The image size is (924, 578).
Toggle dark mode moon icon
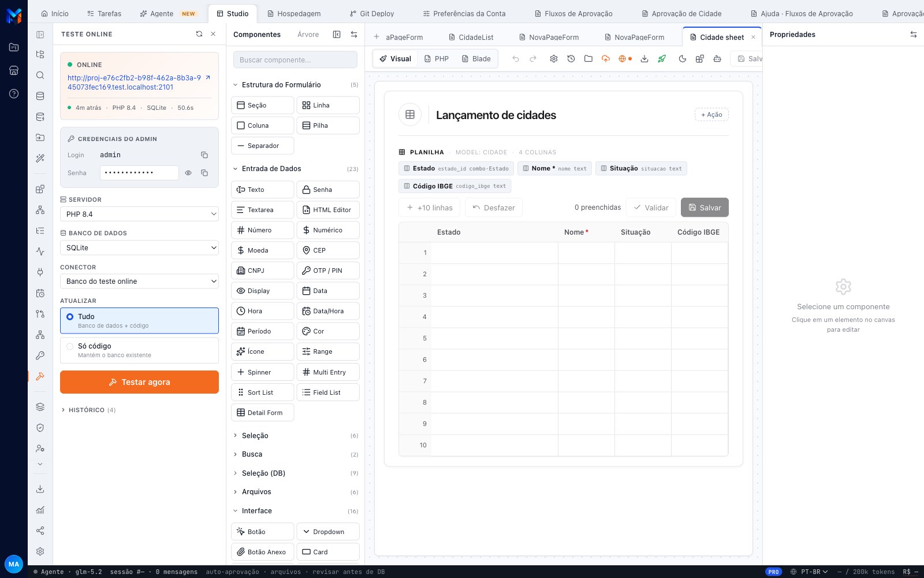(x=683, y=59)
